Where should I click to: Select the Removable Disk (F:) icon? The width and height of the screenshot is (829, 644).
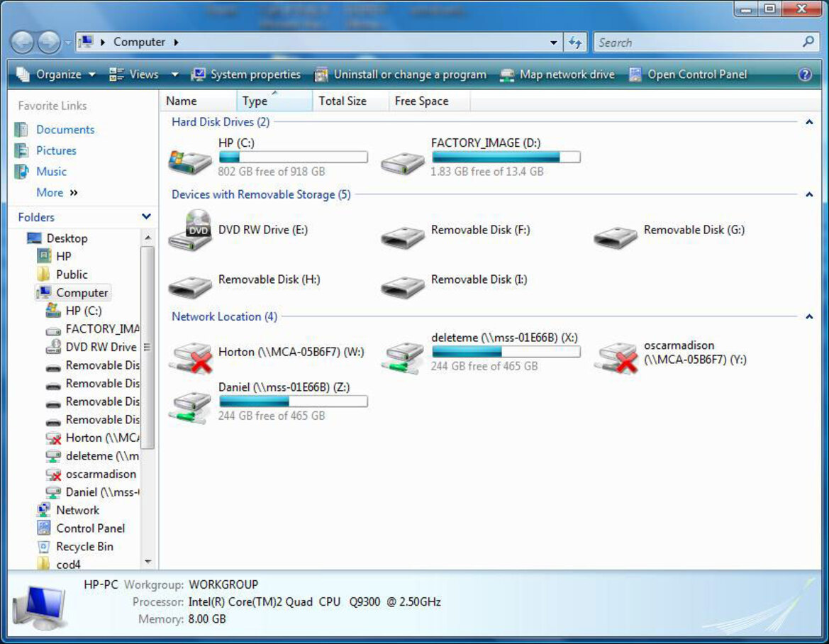click(x=403, y=238)
